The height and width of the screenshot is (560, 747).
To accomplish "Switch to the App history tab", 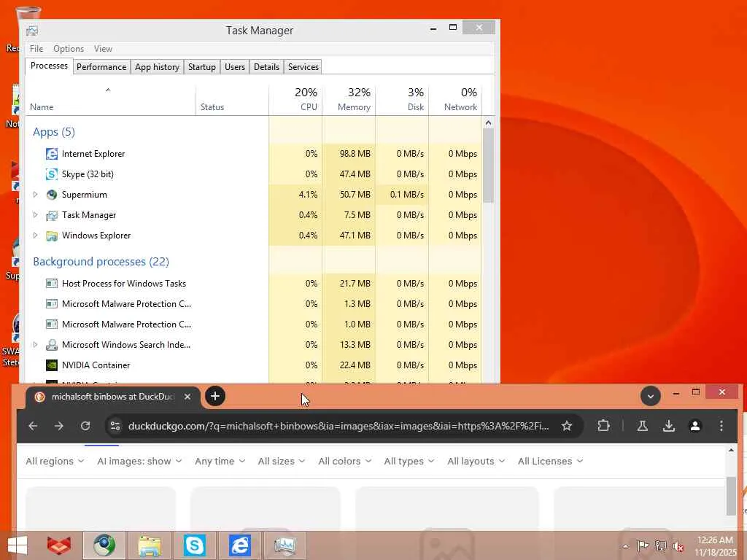I will coord(158,67).
